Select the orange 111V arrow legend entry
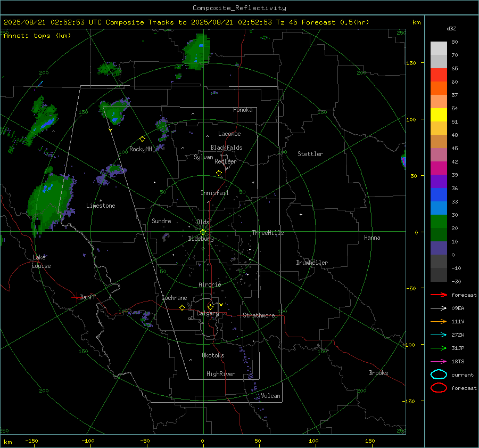Viewport: 479px width, 448px height. tap(439, 321)
